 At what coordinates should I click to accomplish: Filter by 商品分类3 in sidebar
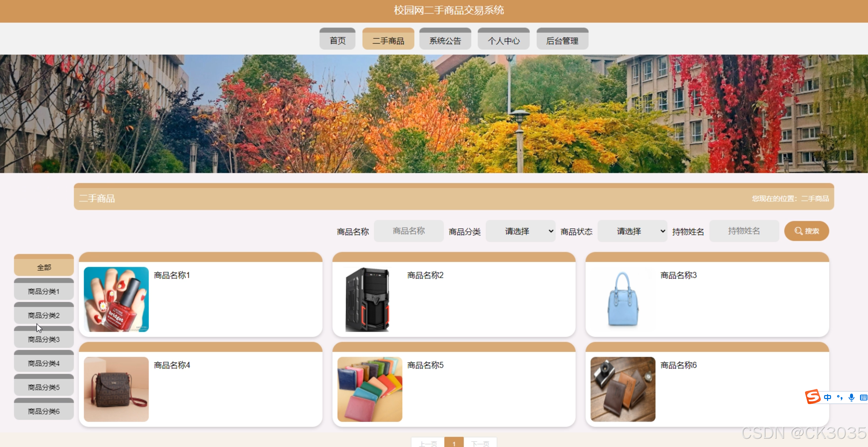(44, 339)
